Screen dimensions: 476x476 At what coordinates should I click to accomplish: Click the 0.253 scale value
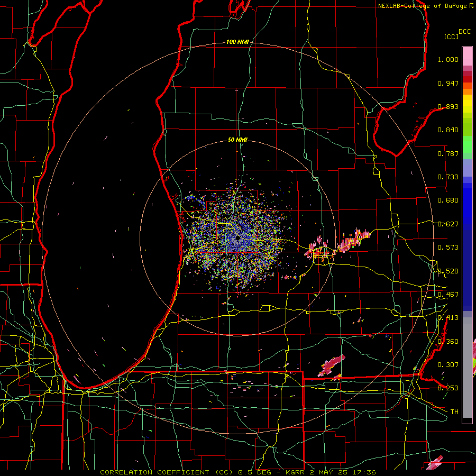(448, 388)
